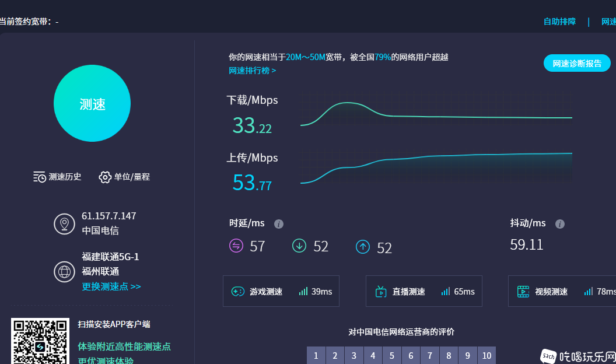The image size is (616, 364).
Task: Open the 直播测速 live stream test card
Action: [x=424, y=291]
